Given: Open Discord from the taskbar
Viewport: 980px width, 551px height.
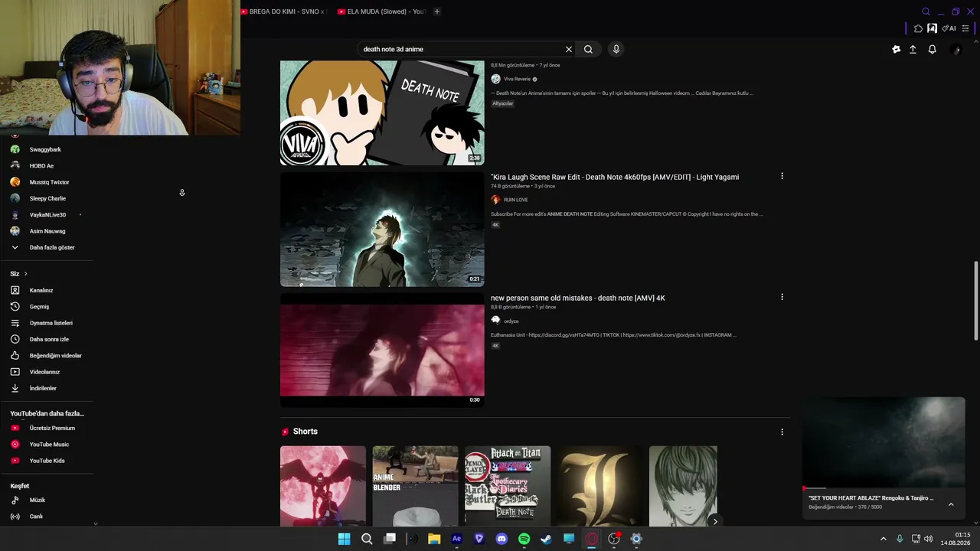Looking at the screenshot, I should (x=501, y=539).
